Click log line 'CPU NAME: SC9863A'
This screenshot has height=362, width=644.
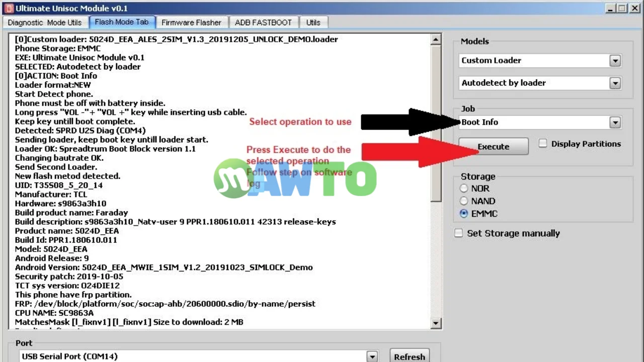pos(54,313)
